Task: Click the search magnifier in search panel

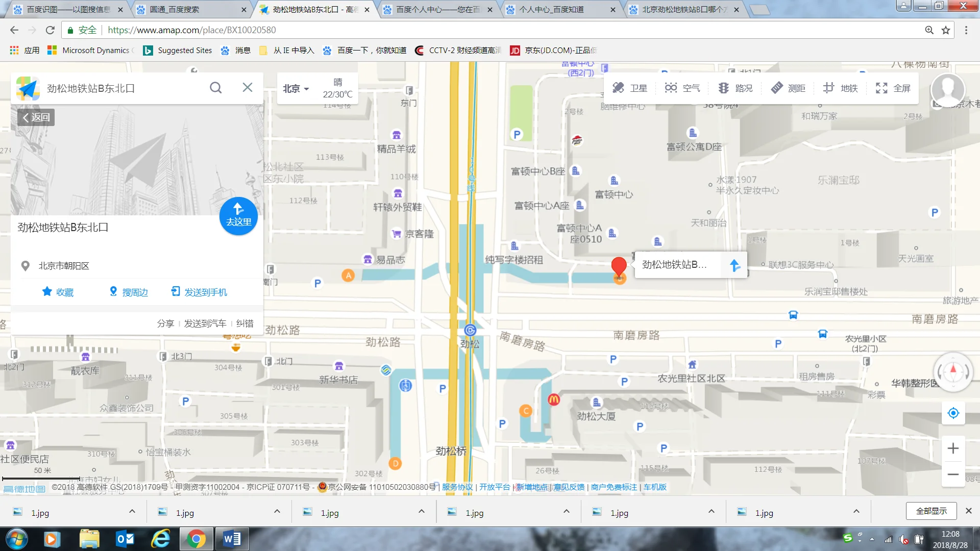Action: tap(215, 87)
